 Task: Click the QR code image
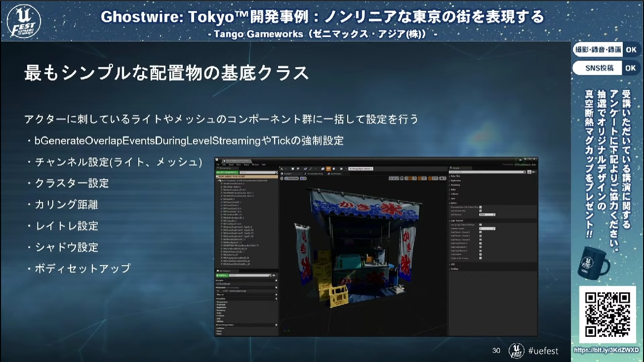coord(607,315)
